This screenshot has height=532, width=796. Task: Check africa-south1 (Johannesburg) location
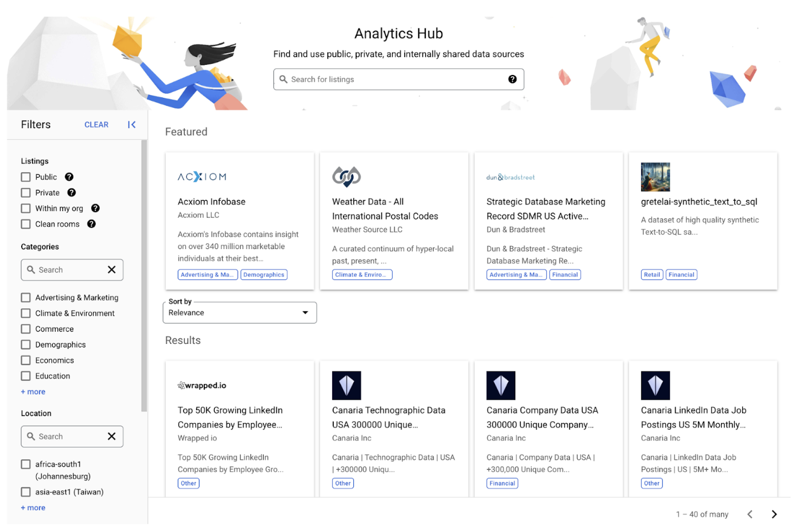pos(25,464)
